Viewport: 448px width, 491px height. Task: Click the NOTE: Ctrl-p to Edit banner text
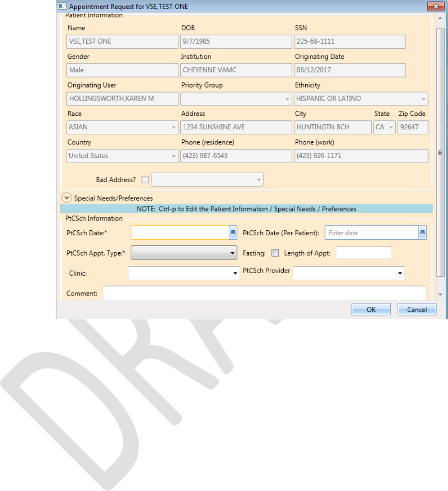click(x=246, y=209)
